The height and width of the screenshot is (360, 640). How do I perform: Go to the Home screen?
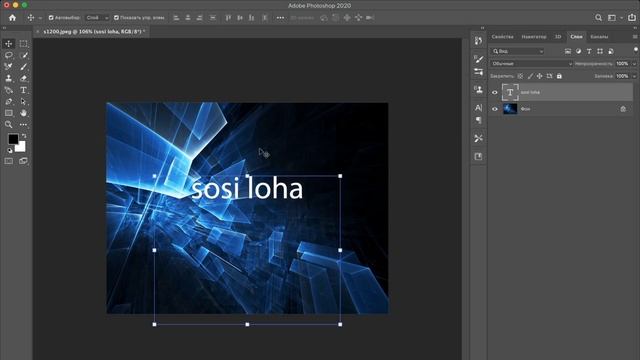[12, 18]
